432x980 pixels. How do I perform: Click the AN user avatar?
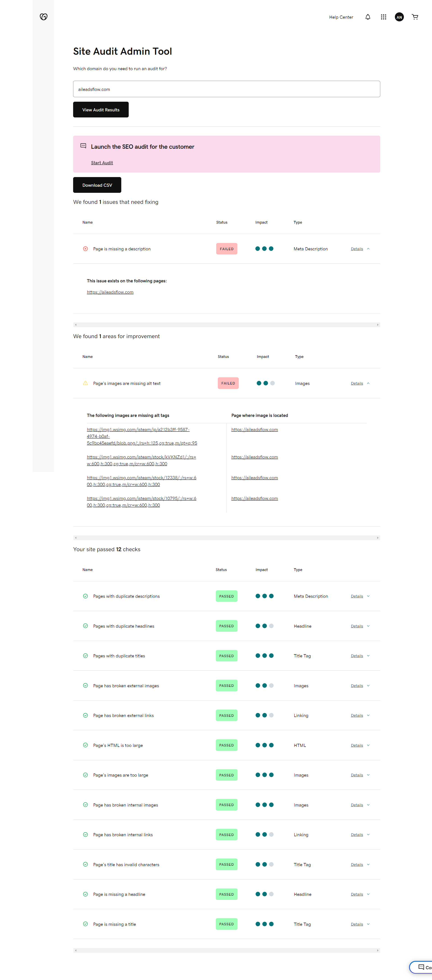399,17
